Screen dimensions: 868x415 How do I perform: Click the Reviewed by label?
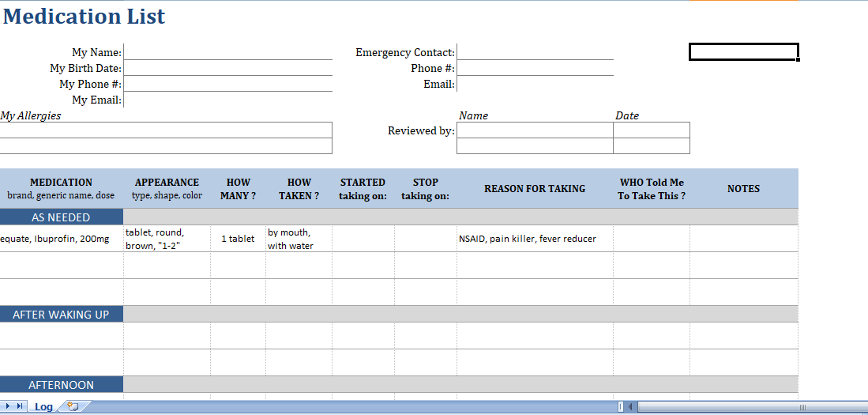coord(421,130)
